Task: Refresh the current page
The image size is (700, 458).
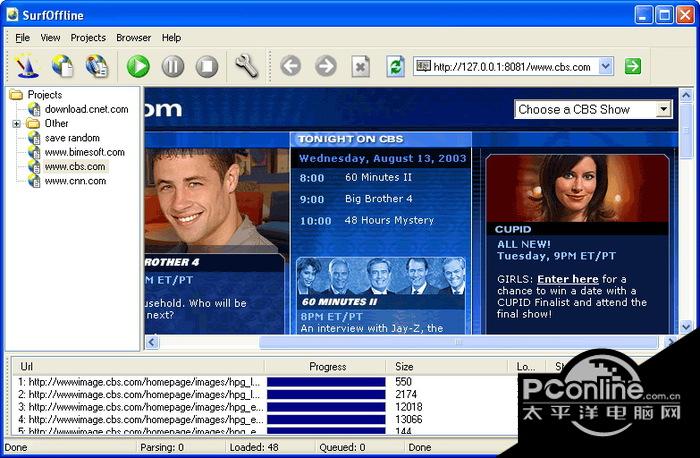Action: [396, 67]
